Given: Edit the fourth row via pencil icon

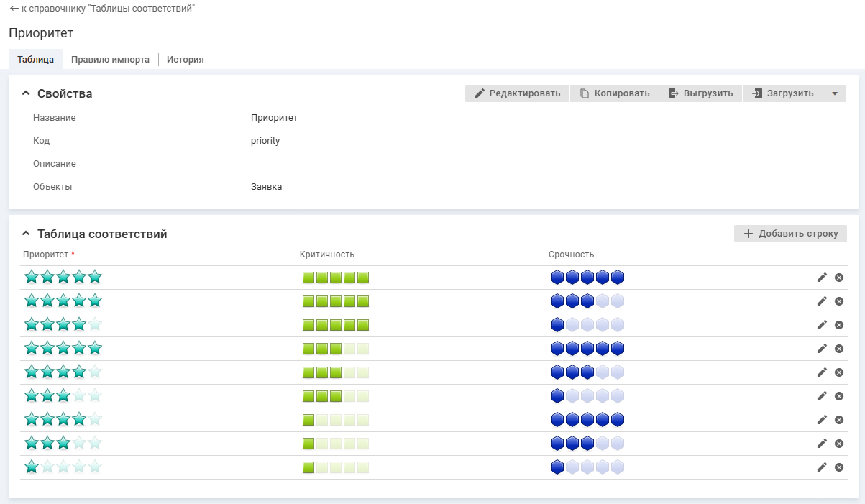Looking at the screenshot, I should point(822,349).
